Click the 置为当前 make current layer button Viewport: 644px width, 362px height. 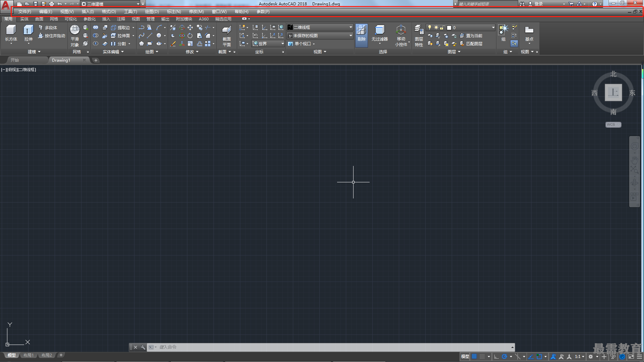tap(471, 36)
